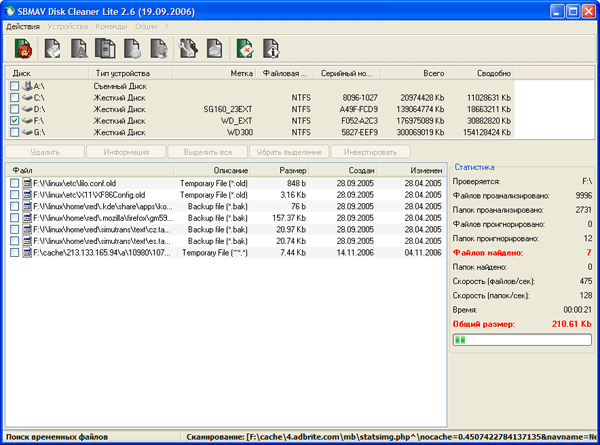This screenshot has width=600, height=445.
Task: Click the green icon with red X
Action: [244, 48]
